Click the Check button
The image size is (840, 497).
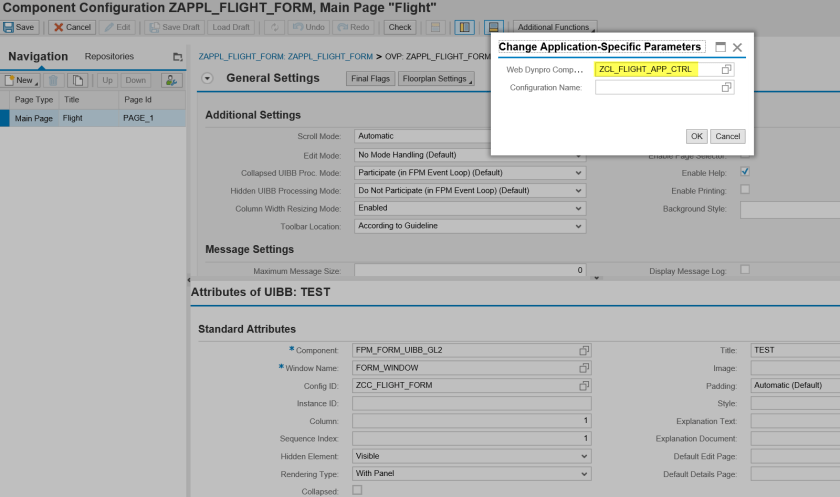[400, 27]
